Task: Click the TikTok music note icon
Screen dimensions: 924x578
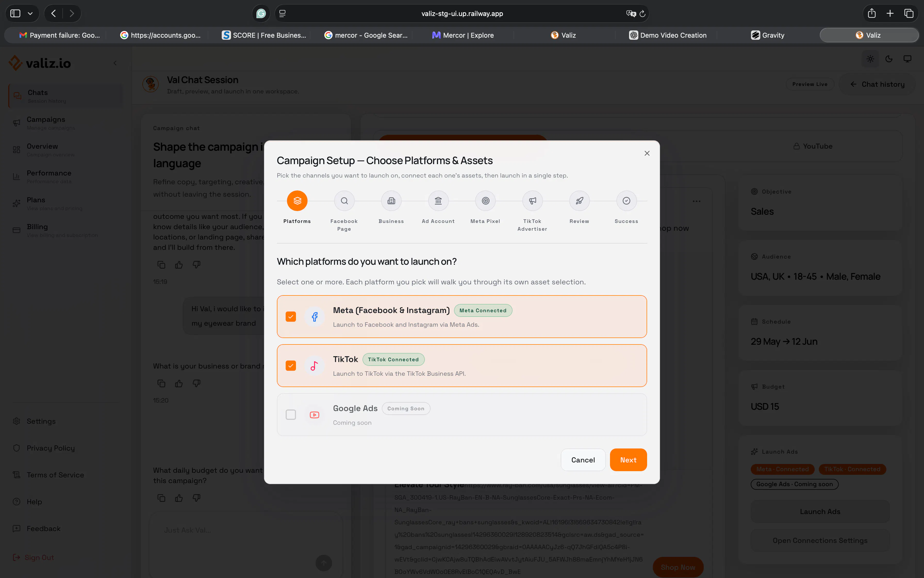Action: [314, 366]
